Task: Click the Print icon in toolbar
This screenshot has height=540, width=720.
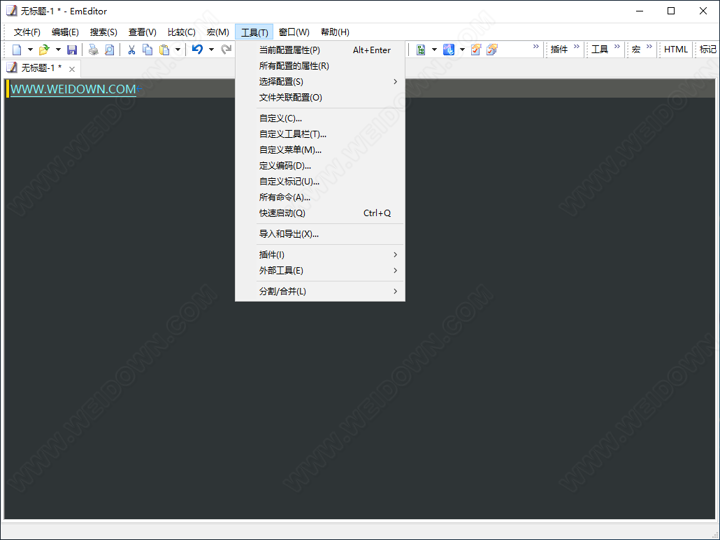Action: [93, 50]
